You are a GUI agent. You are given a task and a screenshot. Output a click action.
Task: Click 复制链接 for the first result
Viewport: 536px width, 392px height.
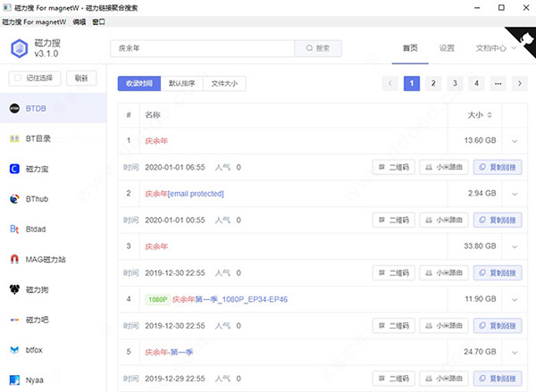(497, 167)
